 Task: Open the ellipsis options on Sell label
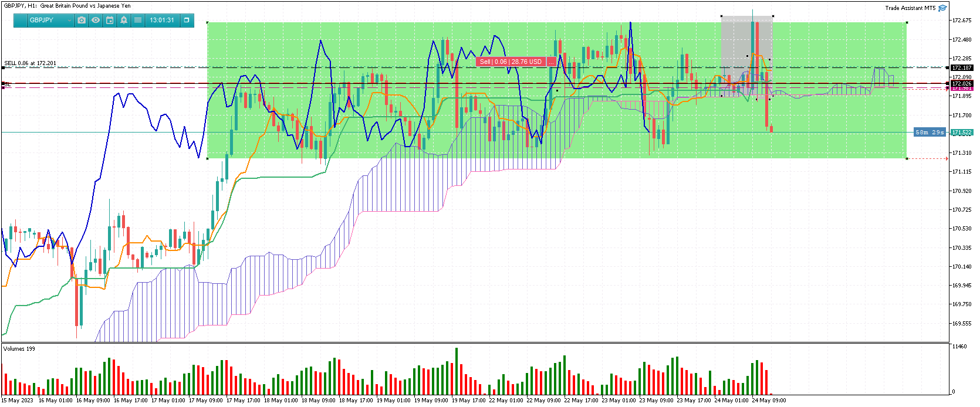552,62
